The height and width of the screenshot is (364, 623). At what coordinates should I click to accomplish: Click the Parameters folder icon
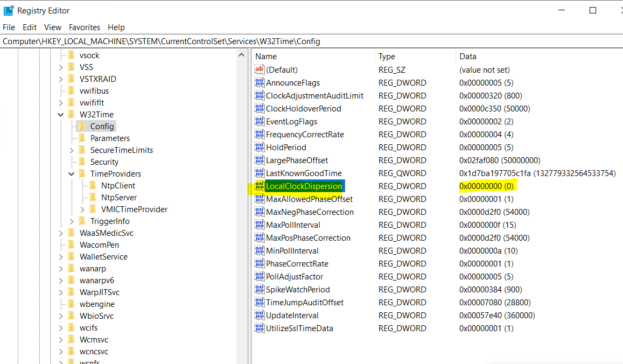tap(82, 138)
